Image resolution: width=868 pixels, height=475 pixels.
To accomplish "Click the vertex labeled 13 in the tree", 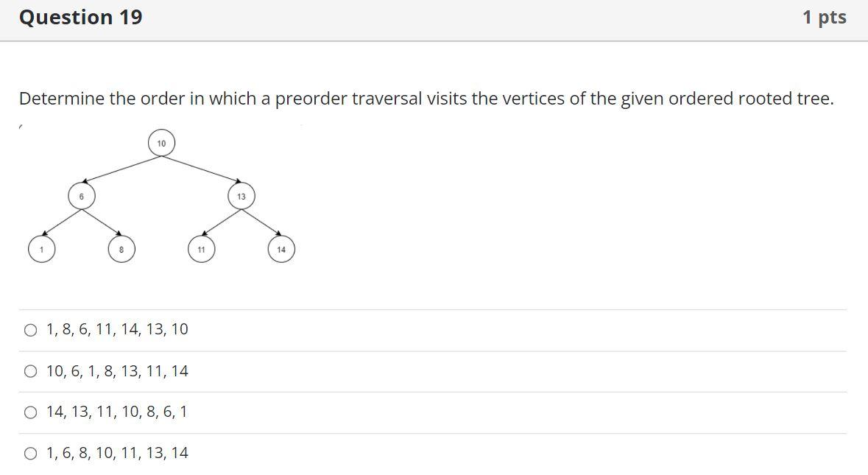I will coord(241,196).
